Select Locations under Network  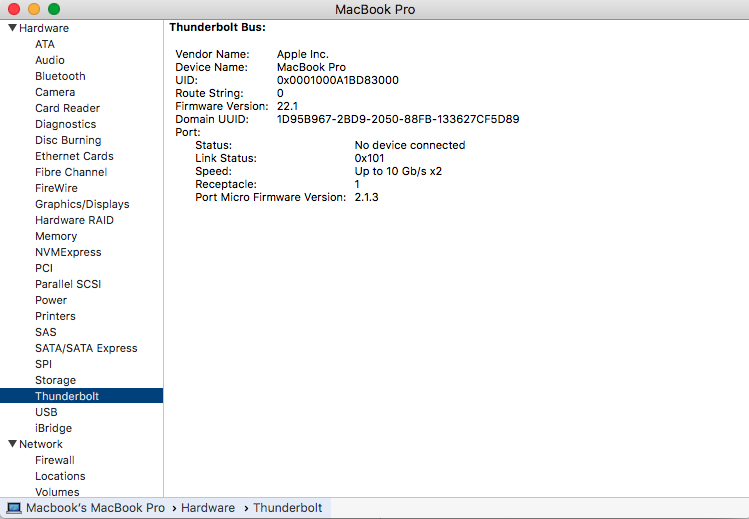pos(60,476)
